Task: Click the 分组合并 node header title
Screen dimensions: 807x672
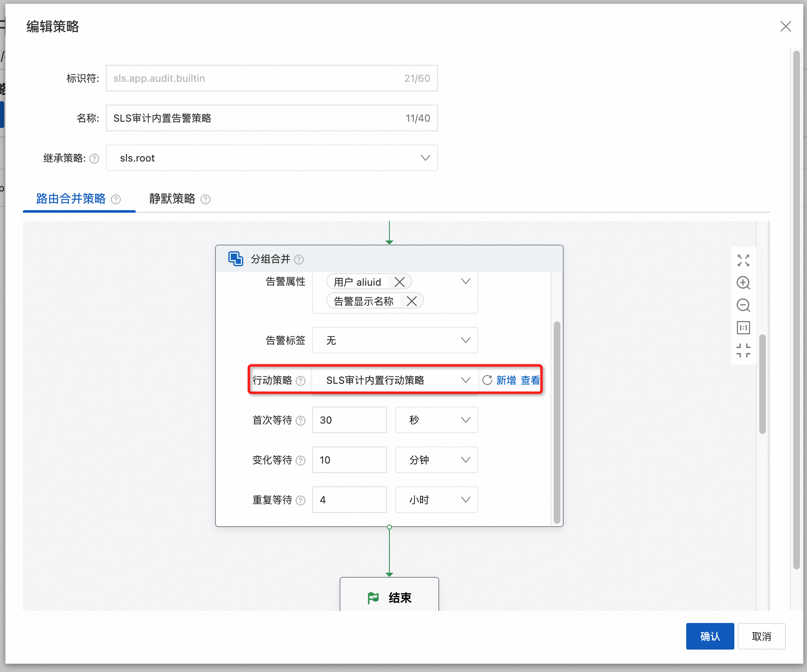Action: pos(271,259)
